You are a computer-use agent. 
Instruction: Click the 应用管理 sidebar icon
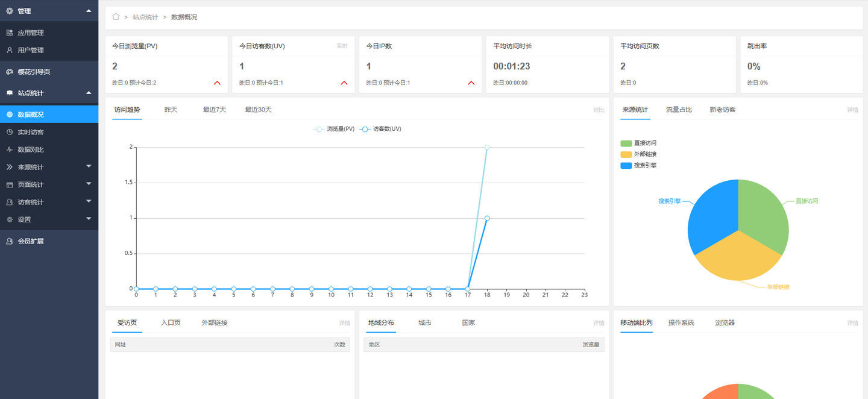point(10,33)
